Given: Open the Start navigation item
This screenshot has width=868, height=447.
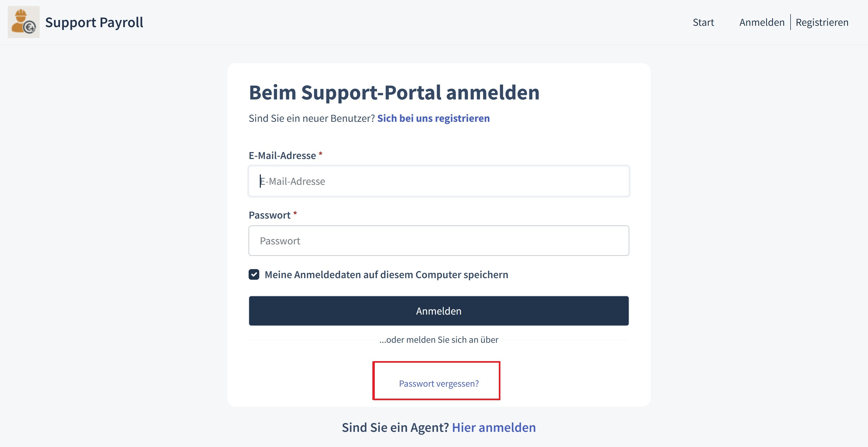Looking at the screenshot, I should click(x=703, y=22).
